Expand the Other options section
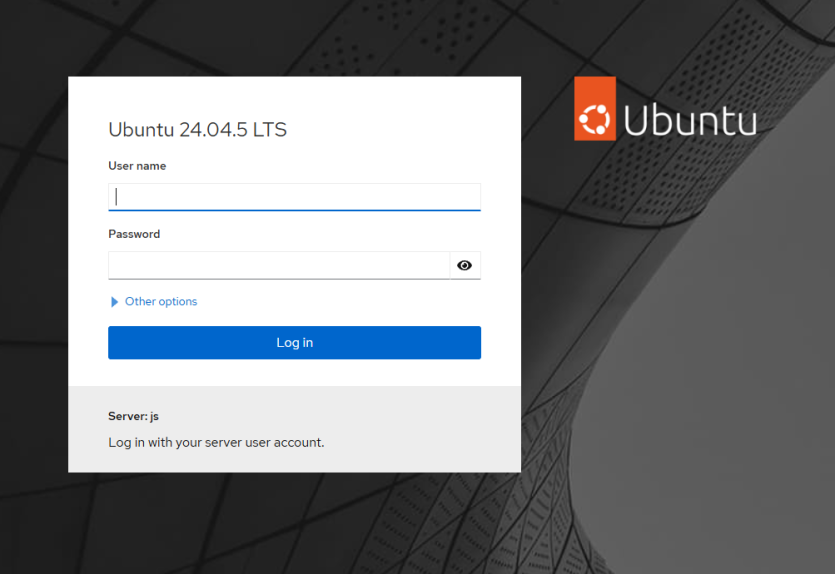 [153, 301]
